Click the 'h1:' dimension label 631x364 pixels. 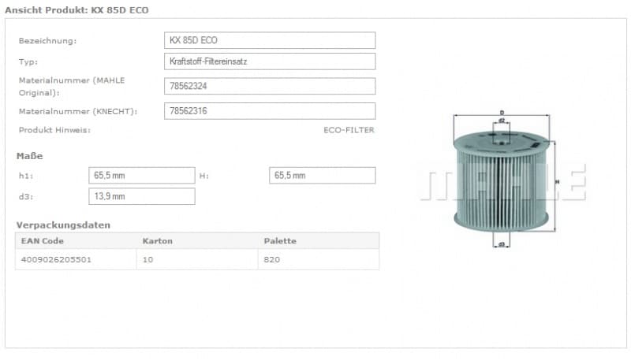(x=26, y=176)
